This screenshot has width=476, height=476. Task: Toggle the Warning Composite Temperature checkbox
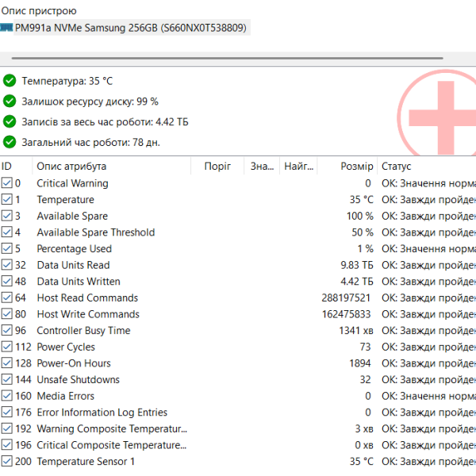point(6,428)
